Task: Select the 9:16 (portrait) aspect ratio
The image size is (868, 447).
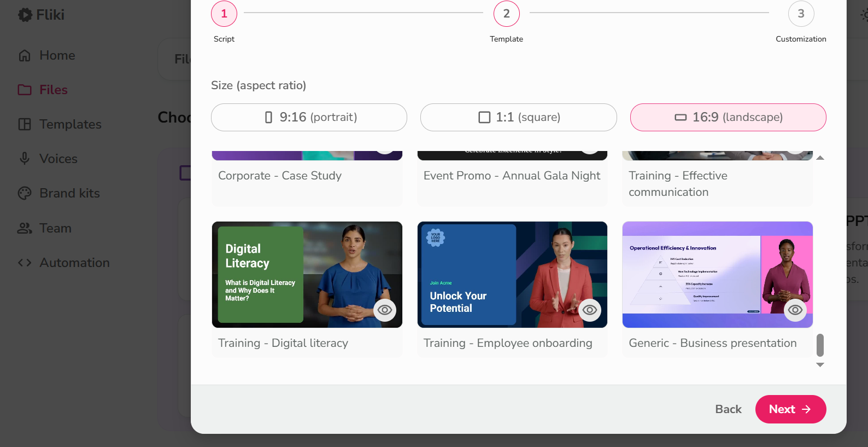Action: (x=309, y=117)
